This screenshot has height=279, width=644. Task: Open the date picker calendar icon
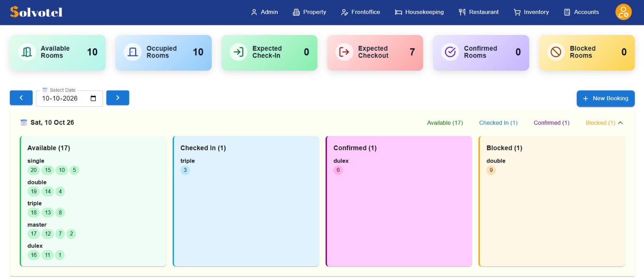[93, 98]
